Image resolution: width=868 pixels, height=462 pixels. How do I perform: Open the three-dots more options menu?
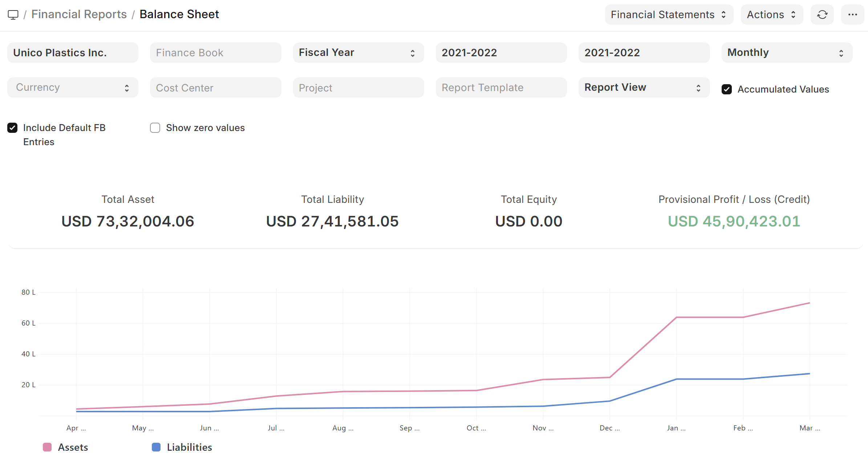(x=852, y=15)
